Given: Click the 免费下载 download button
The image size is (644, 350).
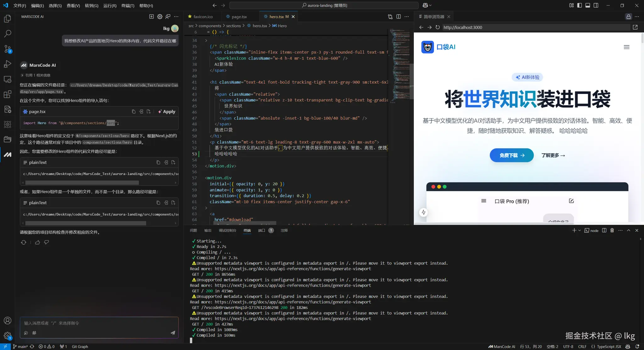Looking at the screenshot, I should (511, 155).
